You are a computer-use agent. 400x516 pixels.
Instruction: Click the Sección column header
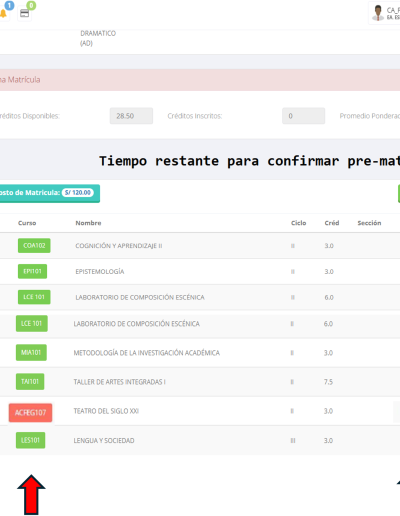click(x=369, y=223)
